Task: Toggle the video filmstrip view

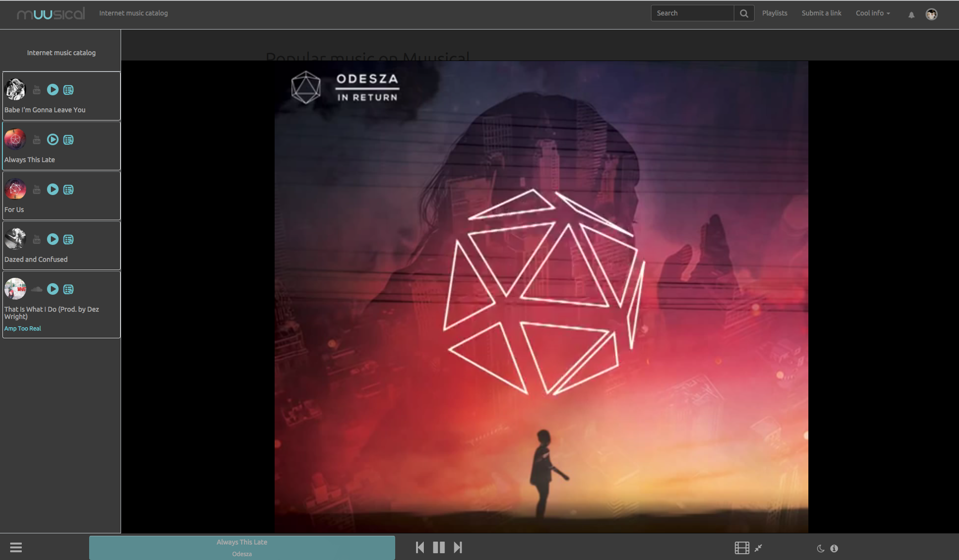Action: [x=742, y=548]
